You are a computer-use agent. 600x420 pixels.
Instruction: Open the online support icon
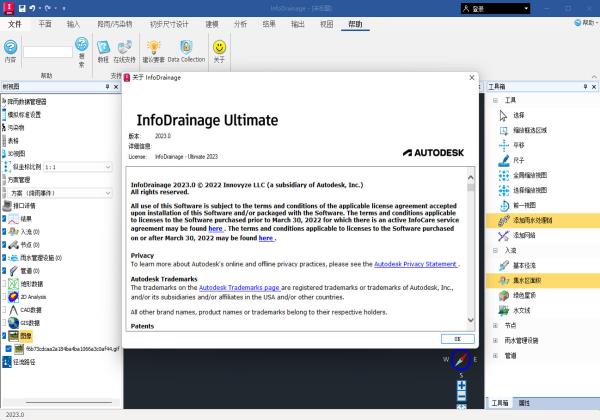point(125,47)
